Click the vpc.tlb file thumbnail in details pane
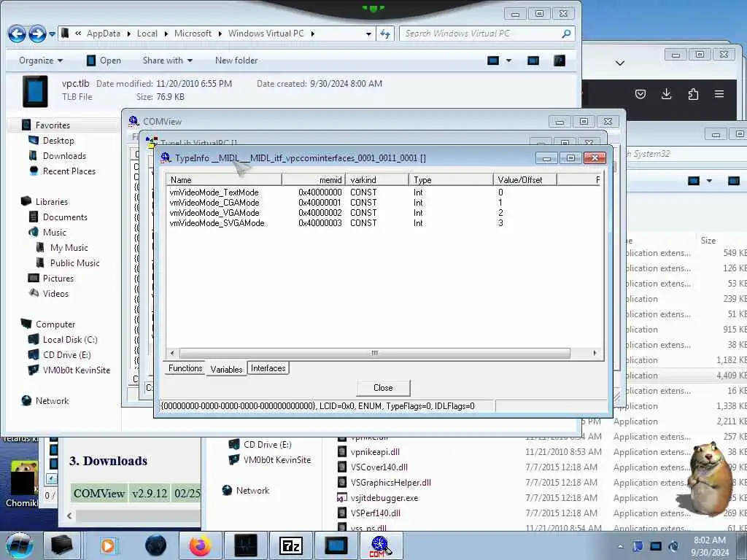The height and width of the screenshot is (560, 747). [x=35, y=91]
